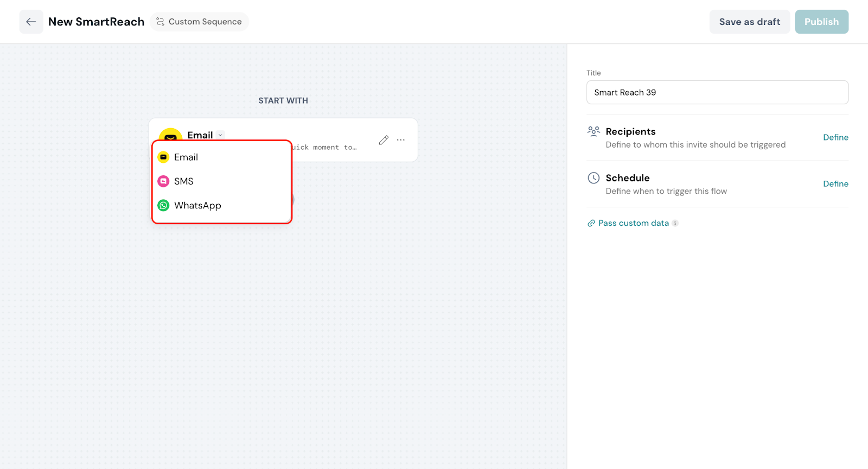The width and height of the screenshot is (868, 469).
Task: Open the Pass custom data link
Action: coord(633,223)
